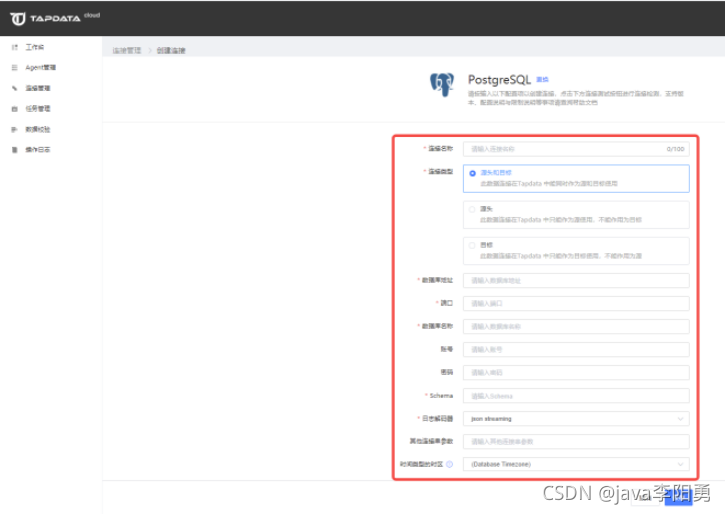725x514 pixels.
Task: Click the 0/100 character counter
Action: pyautogui.click(x=676, y=149)
